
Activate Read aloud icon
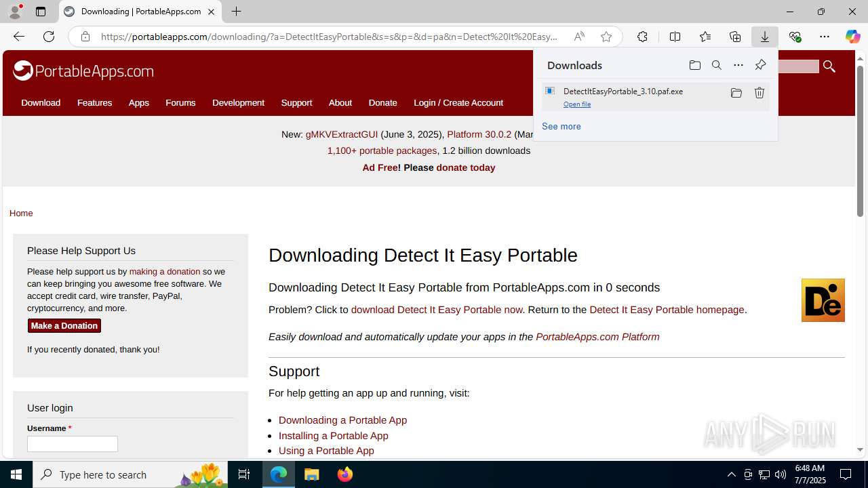coord(579,37)
